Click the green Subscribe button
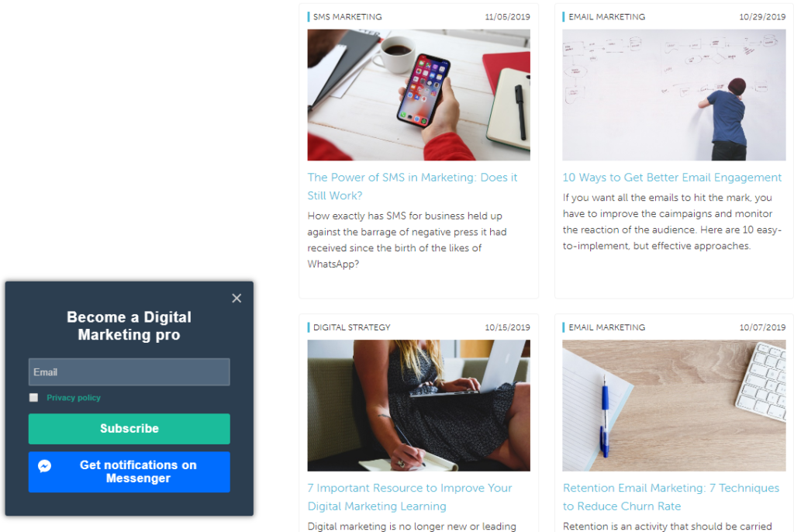 click(129, 429)
